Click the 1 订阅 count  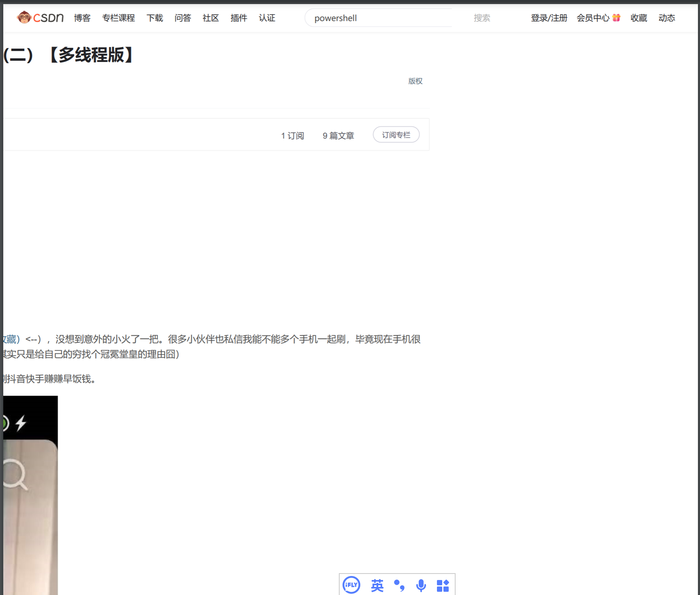pos(293,136)
